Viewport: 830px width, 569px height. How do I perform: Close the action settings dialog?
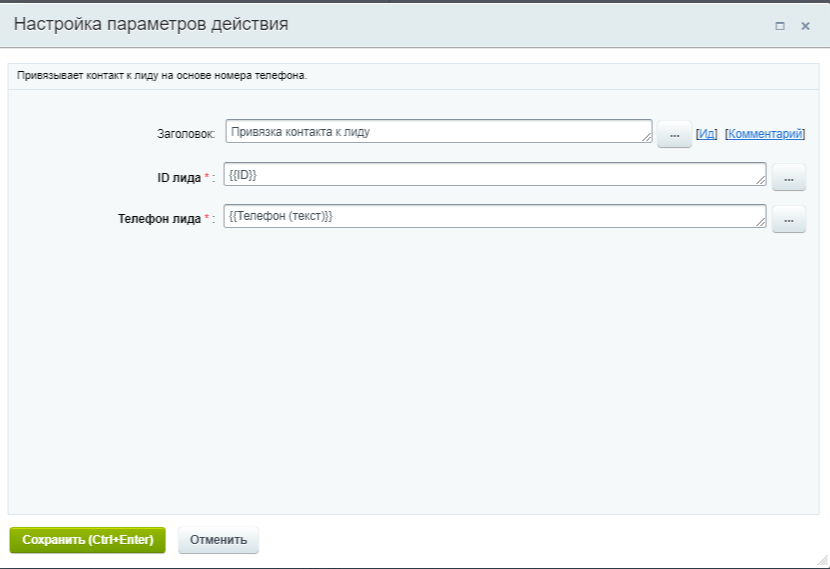pyautogui.click(x=805, y=26)
